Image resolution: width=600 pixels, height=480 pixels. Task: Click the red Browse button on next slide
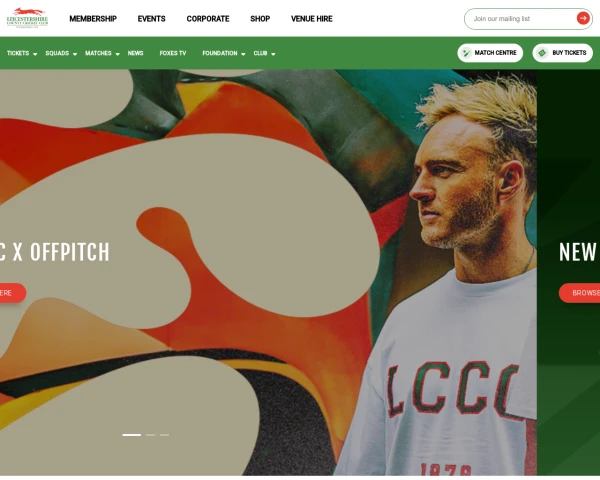point(579,293)
